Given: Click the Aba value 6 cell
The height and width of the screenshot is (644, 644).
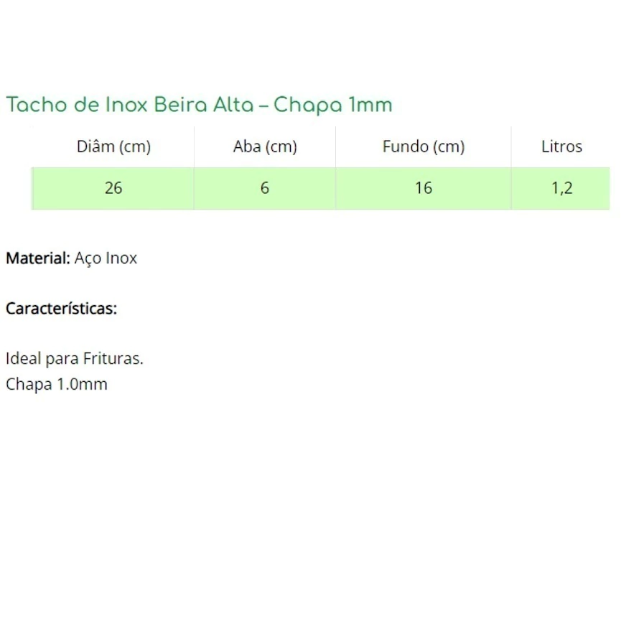Looking at the screenshot, I should (264, 188).
